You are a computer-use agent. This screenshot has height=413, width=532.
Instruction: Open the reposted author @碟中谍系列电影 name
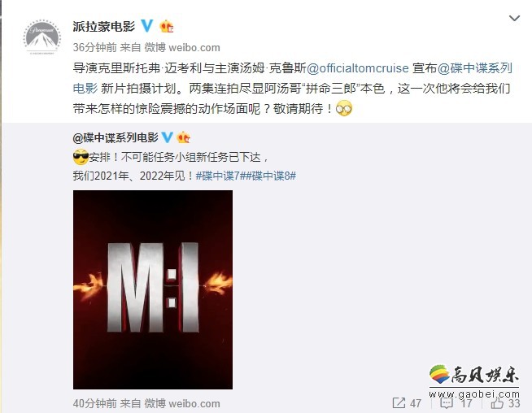[x=116, y=137]
